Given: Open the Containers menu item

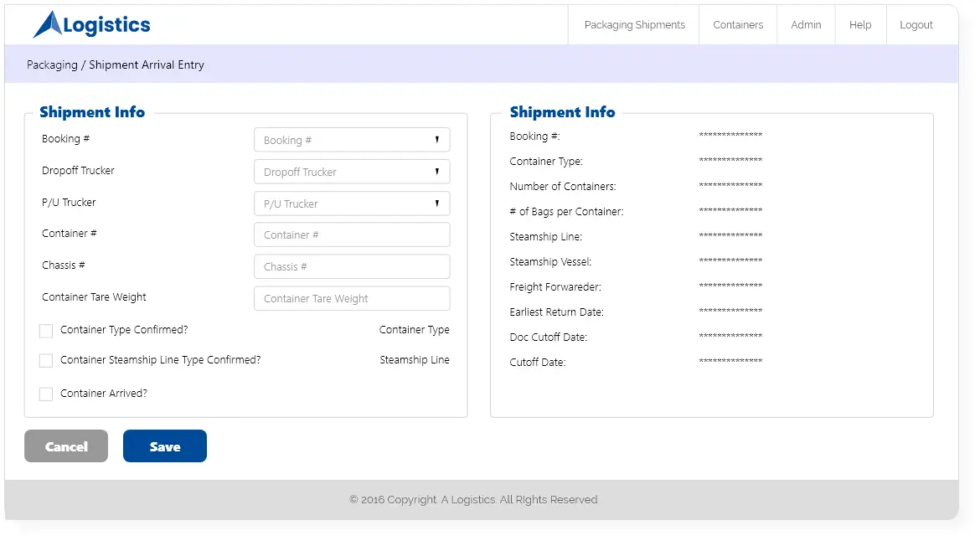Looking at the screenshot, I should (x=738, y=25).
